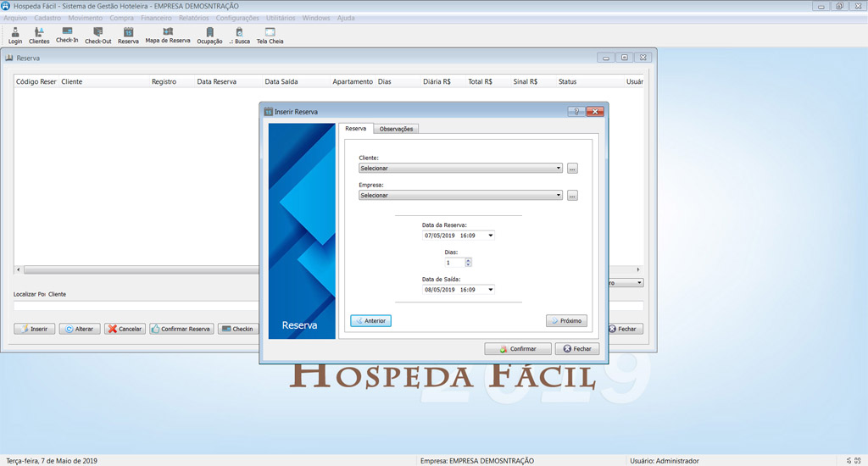Launch Check-Out from the toolbar
Image resolution: width=868 pixels, height=466 pixels.
[98, 36]
